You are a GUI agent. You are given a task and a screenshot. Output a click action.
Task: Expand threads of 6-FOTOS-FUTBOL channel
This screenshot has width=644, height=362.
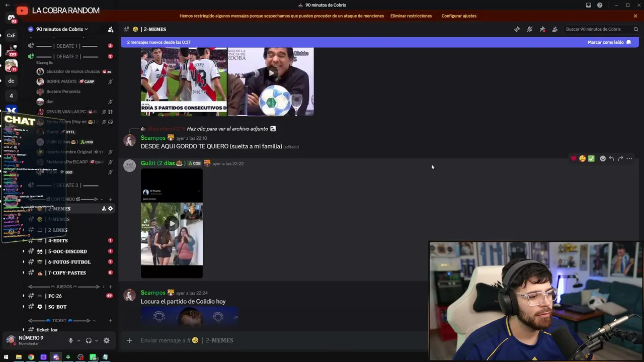23,262
